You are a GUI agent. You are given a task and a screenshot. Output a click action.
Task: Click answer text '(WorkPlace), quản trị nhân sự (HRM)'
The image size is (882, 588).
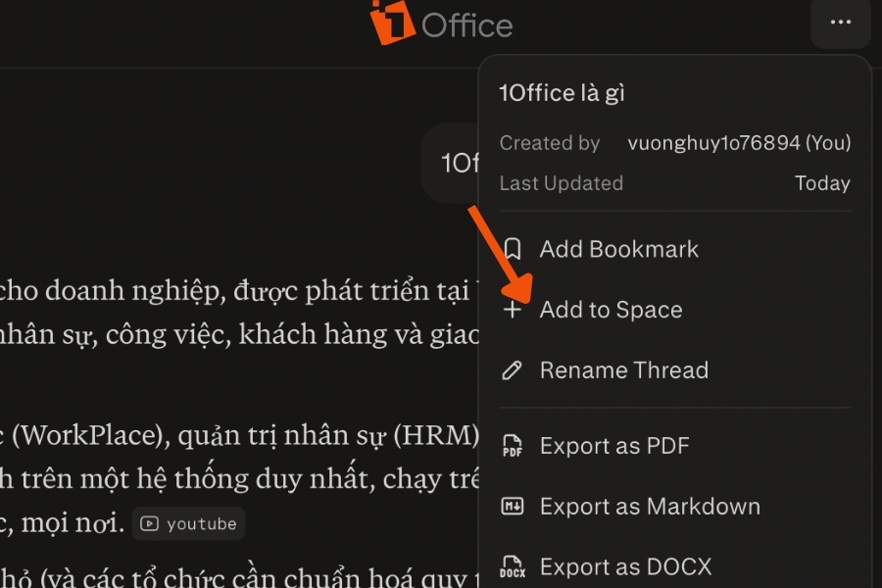pyautogui.click(x=246, y=435)
